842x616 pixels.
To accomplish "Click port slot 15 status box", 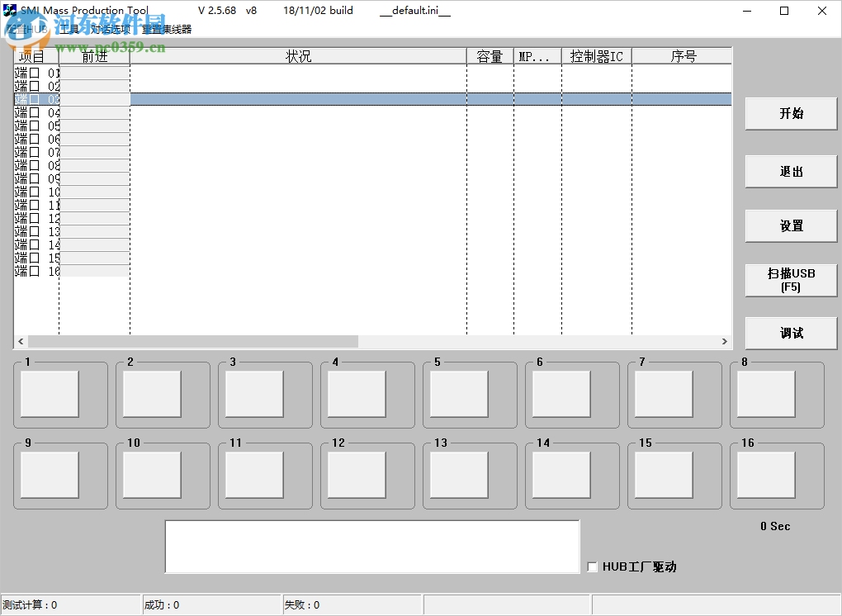I will (664, 475).
